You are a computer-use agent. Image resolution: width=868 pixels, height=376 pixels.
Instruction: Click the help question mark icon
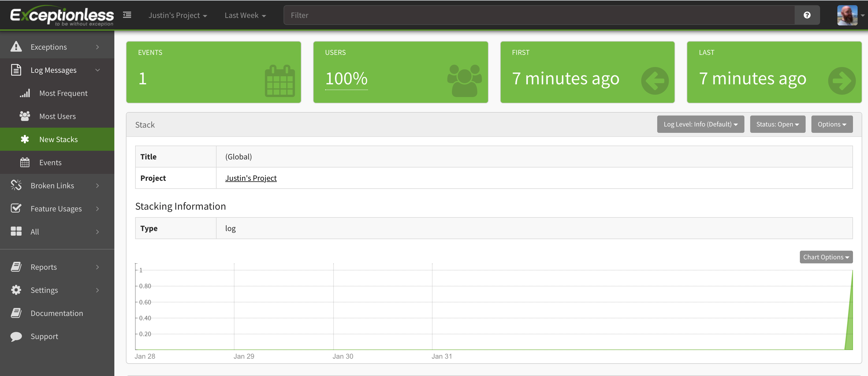[x=807, y=15]
